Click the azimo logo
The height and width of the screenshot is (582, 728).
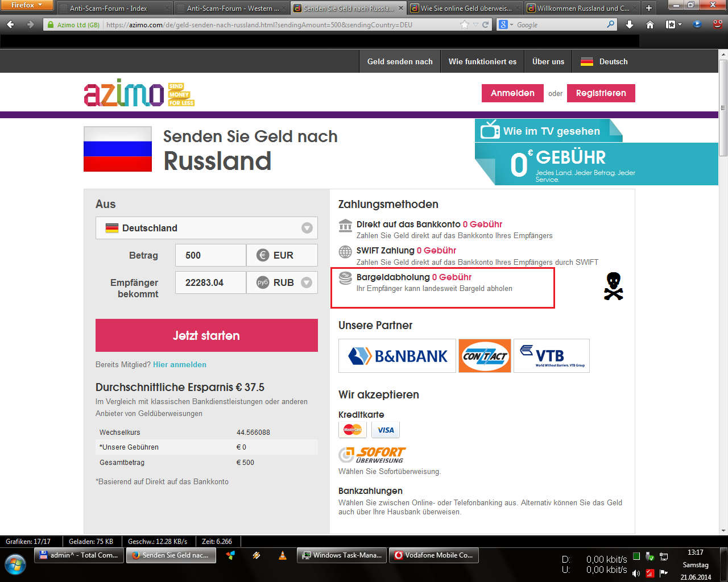(x=139, y=93)
